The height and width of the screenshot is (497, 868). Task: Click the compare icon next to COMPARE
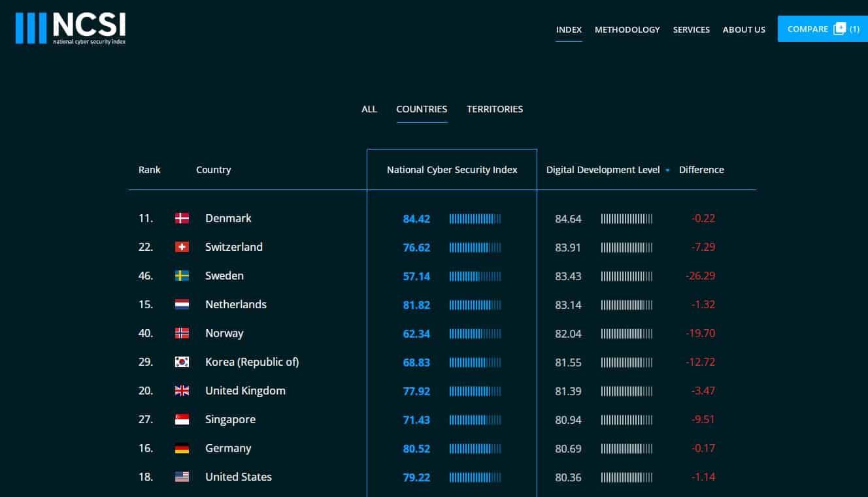[x=839, y=29]
